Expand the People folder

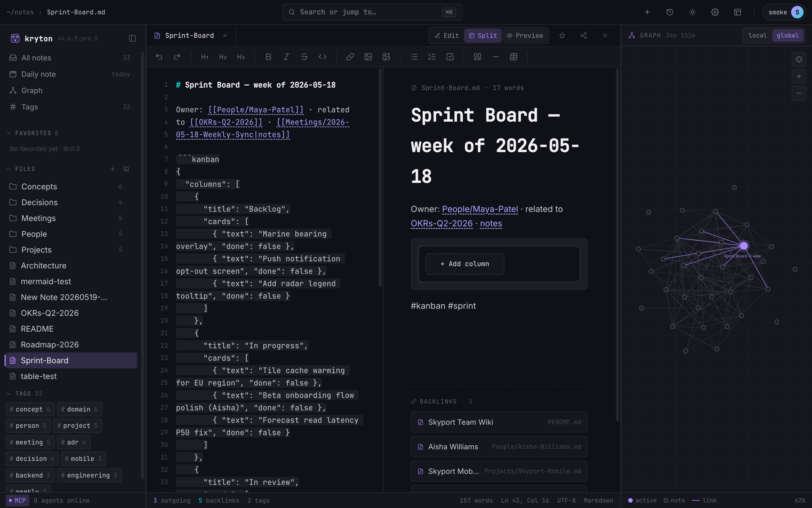pyautogui.click(x=70, y=234)
